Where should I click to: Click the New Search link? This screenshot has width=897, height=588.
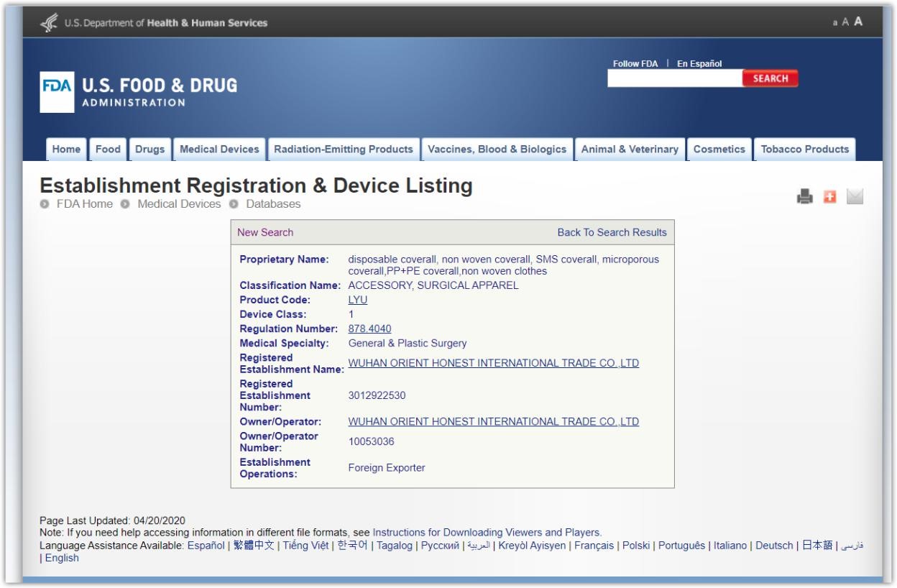point(265,232)
